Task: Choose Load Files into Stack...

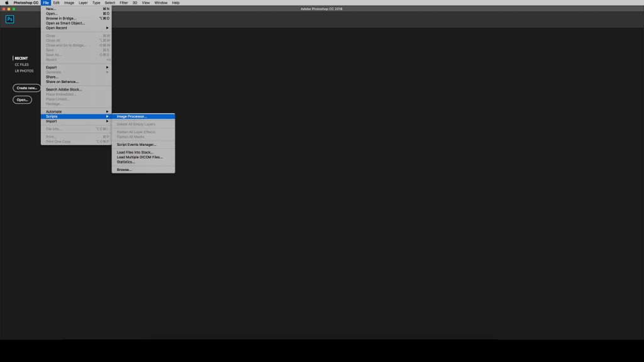Action: (143, 152)
